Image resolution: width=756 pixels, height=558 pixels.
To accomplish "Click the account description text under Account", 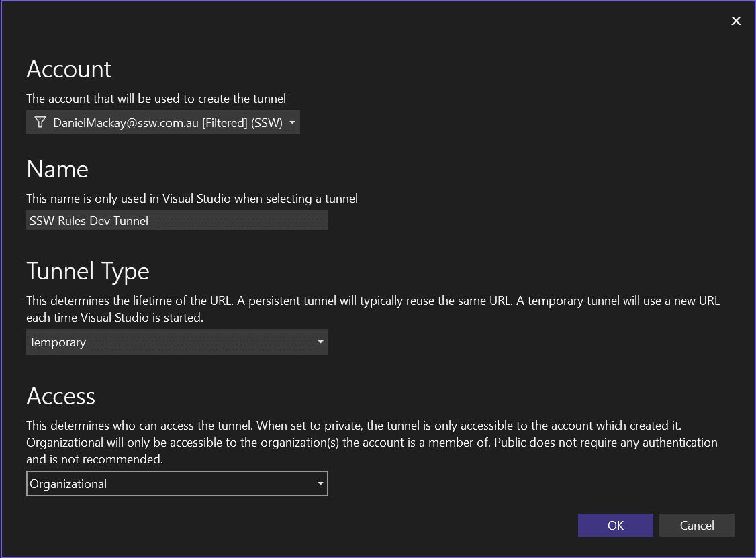I will coord(156,99).
